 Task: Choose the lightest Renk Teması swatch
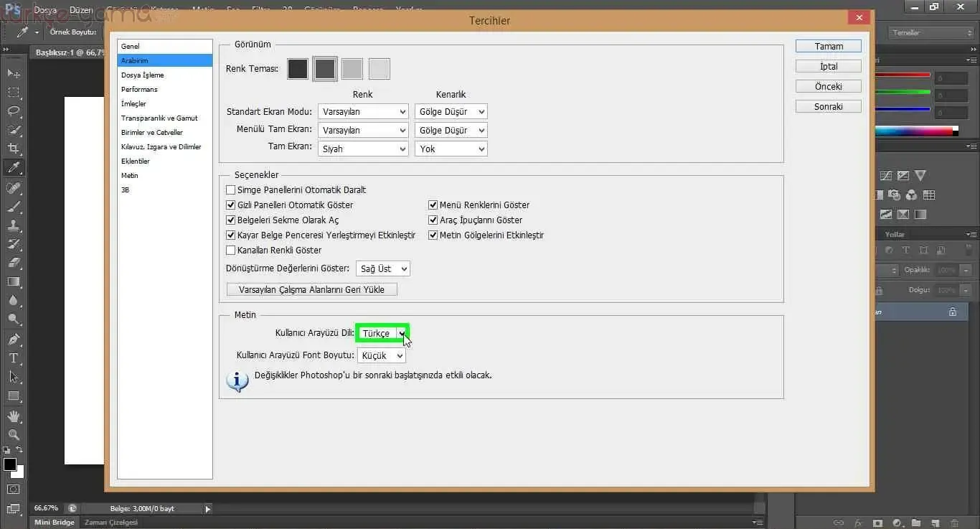coord(380,69)
